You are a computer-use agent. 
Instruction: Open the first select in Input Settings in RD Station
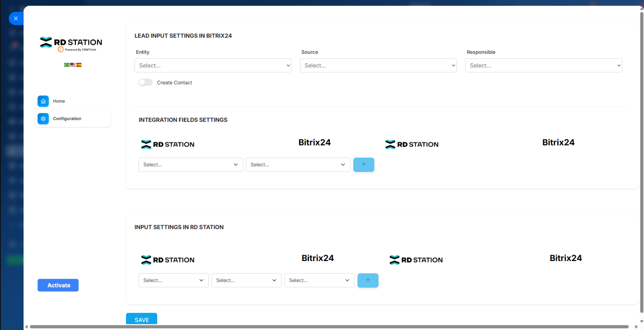[x=173, y=280]
